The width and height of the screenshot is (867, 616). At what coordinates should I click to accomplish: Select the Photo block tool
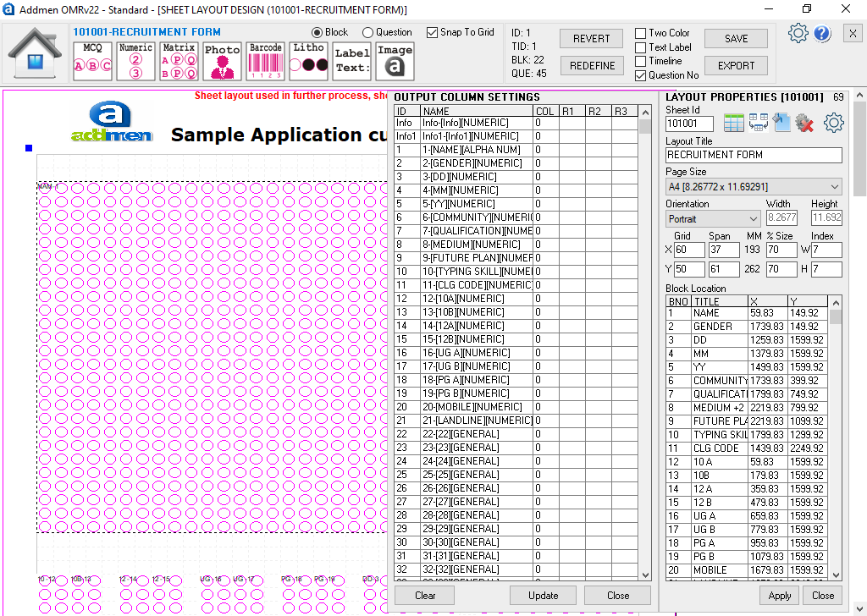coord(222,61)
